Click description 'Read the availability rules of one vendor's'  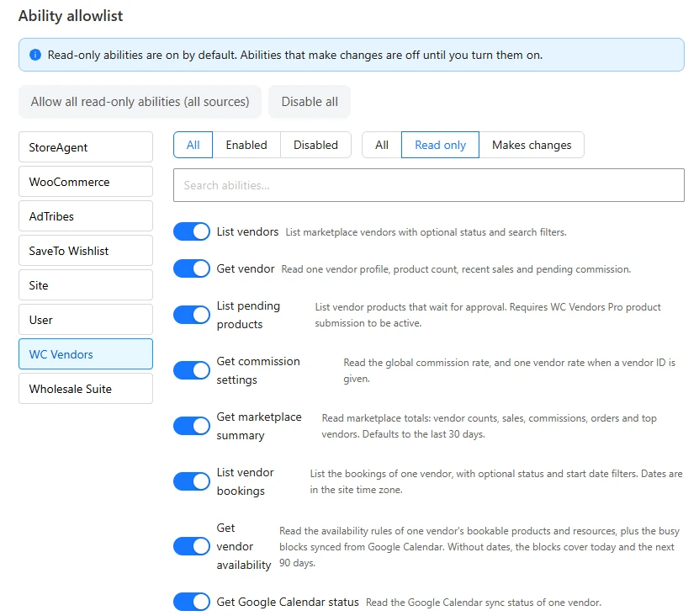click(479, 547)
